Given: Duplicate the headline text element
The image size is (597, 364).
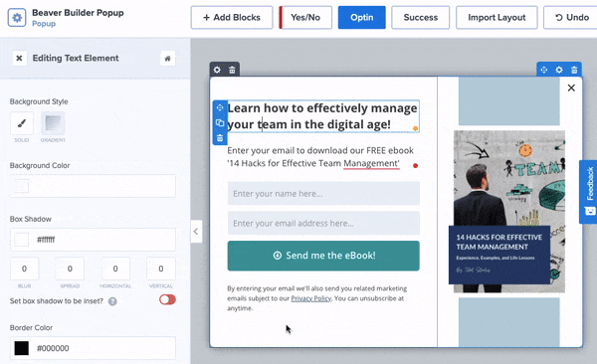Looking at the screenshot, I should click(x=220, y=122).
